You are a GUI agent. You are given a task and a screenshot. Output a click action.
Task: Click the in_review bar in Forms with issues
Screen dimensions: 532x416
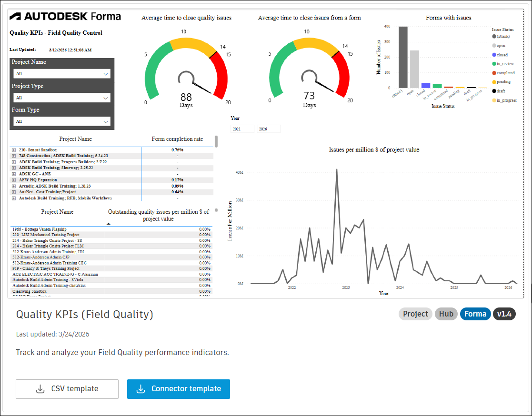click(x=437, y=86)
